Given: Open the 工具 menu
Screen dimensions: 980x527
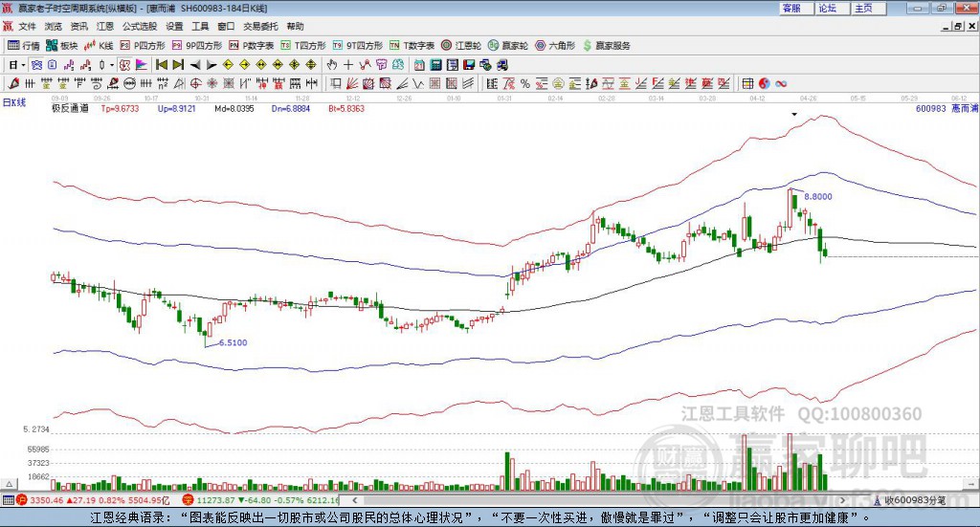Looking at the screenshot, I should point(200,26).
